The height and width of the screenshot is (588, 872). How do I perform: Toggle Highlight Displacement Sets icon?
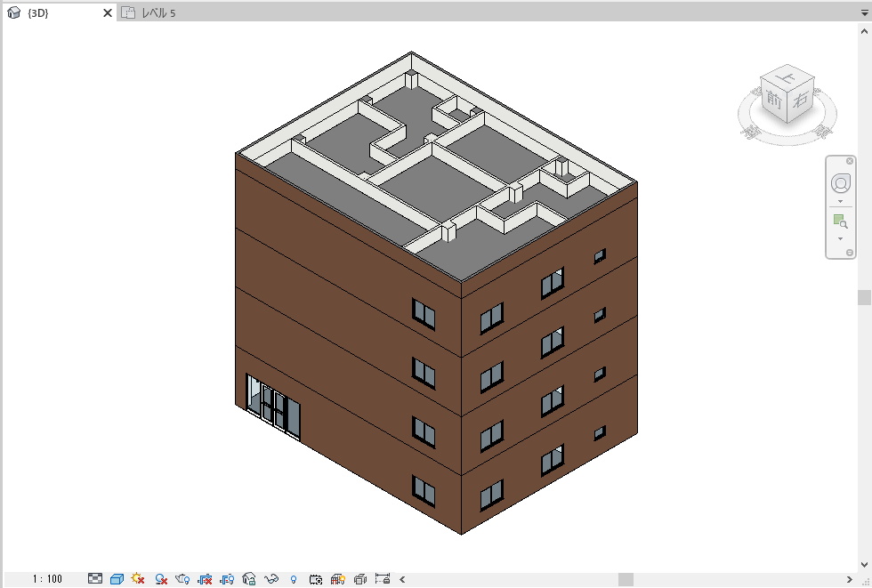click(x=359, y=579)
